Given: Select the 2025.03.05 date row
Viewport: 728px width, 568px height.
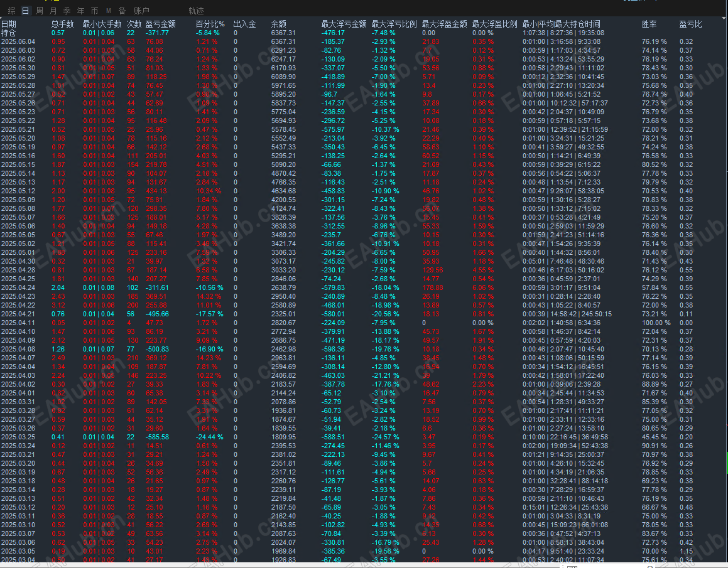Looking at the screenshot, I should tap(18, 551).
